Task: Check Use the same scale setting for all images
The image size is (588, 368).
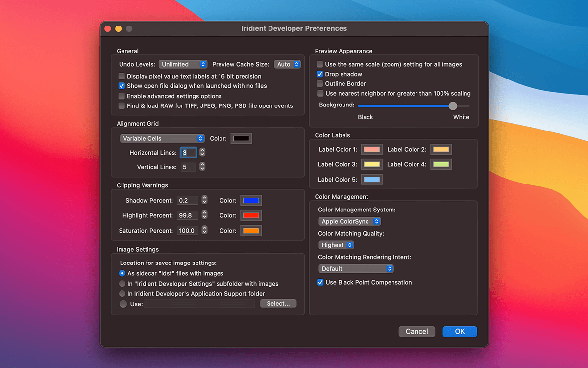Action: [x=320, y=64]
